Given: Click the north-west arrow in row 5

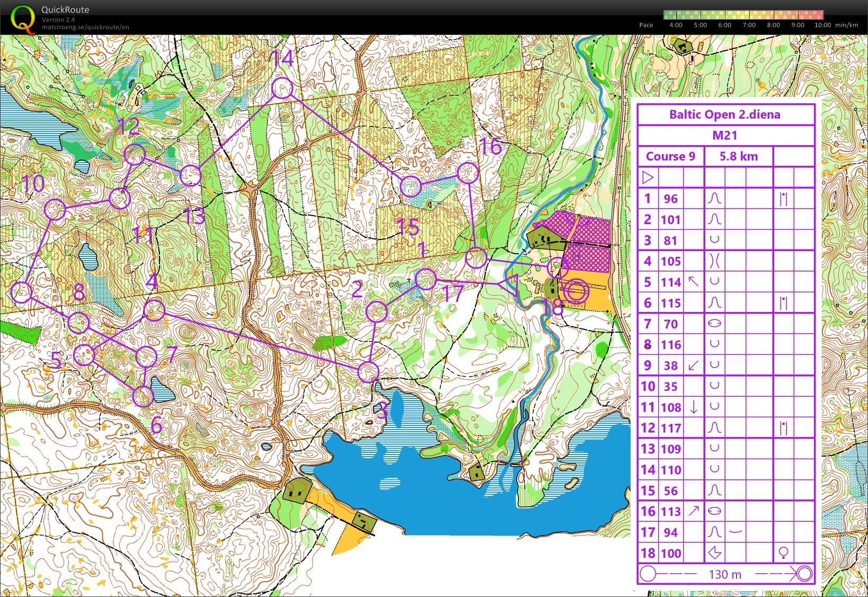Looking at the screenshot, I should (694, 282).
